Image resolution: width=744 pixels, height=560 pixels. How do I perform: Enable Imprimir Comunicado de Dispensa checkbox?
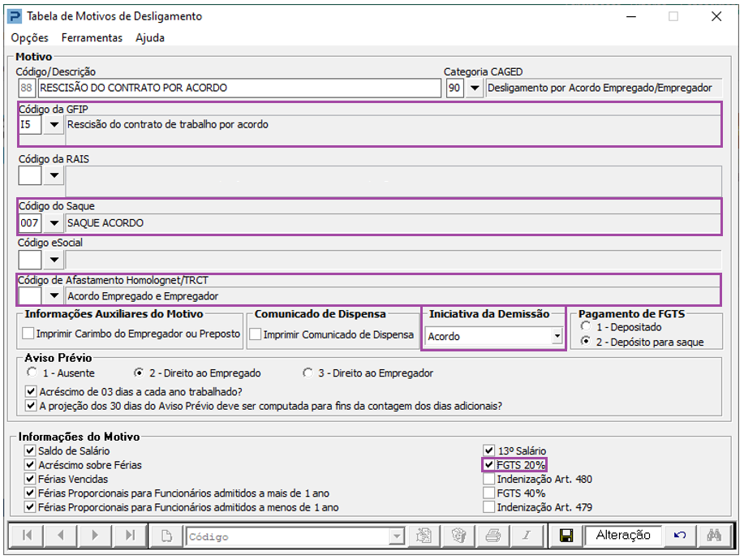(256, 334)
